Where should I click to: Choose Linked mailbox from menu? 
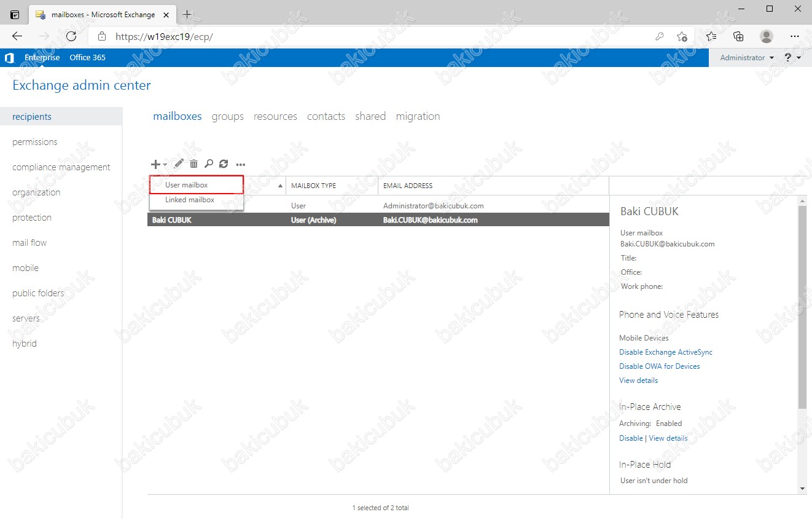(x=197, y=200)
